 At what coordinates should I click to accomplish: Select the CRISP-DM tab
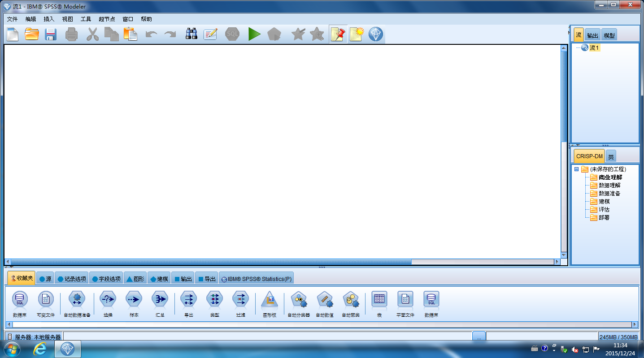pyautogui.click(x=588, y=156)
